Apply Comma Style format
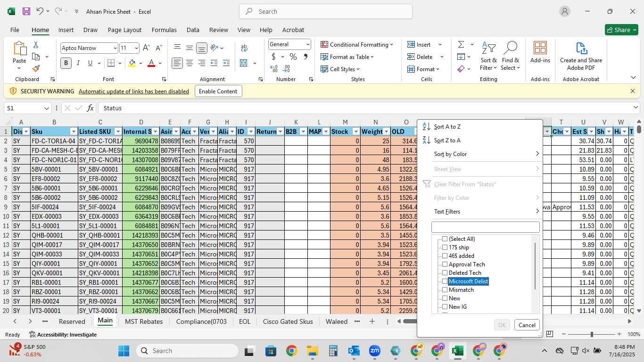Viewport: 644px width, 362px height. point(305,57)
